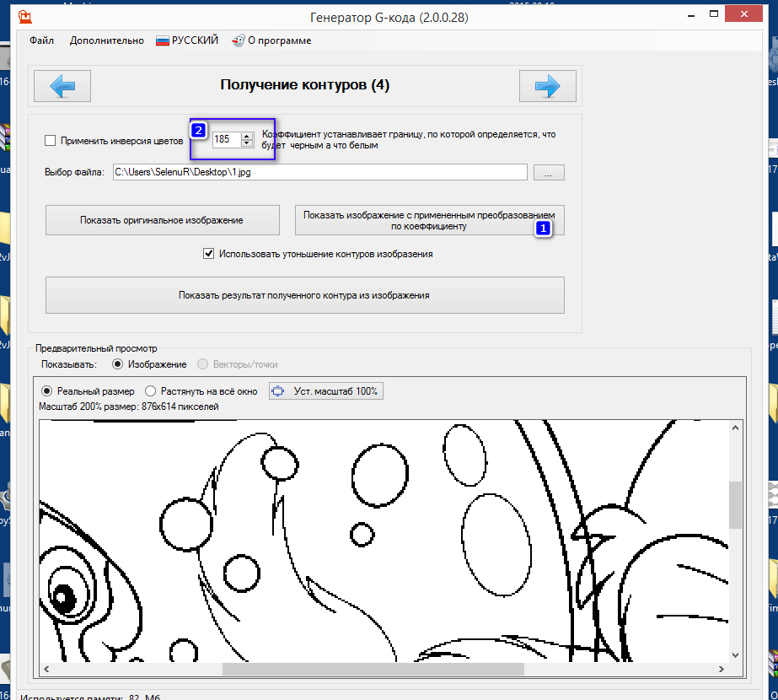
Task: Select the Изображение radio button
Action: pos(118,364)
